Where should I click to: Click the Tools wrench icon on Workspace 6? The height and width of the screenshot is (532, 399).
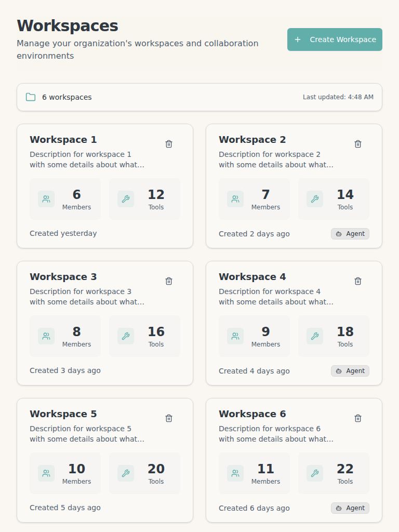(x=314, y=473)
